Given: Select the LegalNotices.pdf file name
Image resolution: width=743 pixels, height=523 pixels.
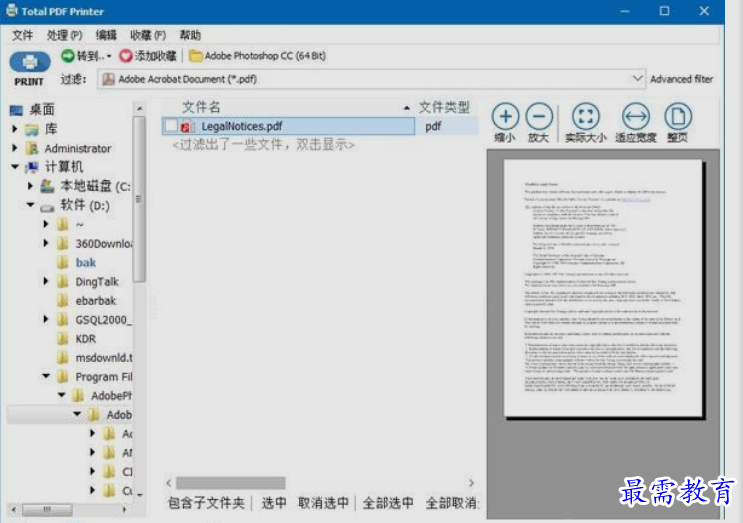Looking at the screenshot, I should [x=242, y=126].
